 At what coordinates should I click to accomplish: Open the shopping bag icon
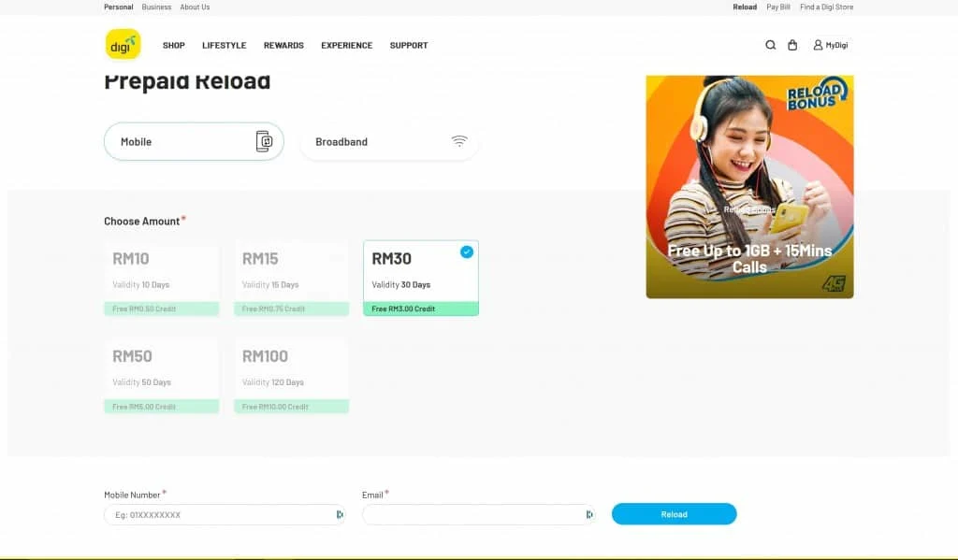tap(792, 45)
